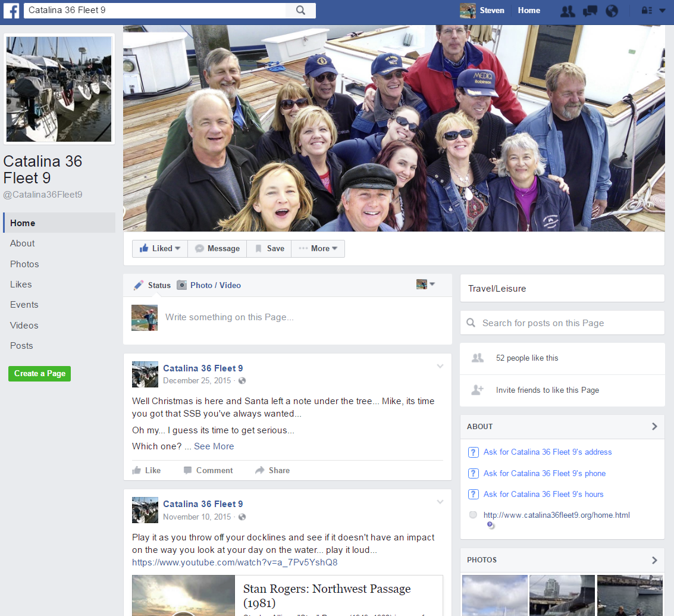Go to Home in the top bar
The height and width of the screenshot is (616, 674).
tap(529, 10)
